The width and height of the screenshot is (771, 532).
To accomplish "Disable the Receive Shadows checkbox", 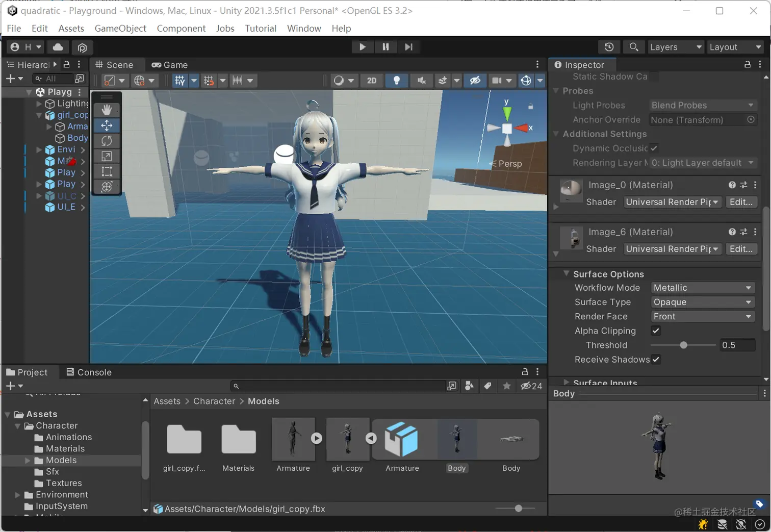I will point(656,360).
